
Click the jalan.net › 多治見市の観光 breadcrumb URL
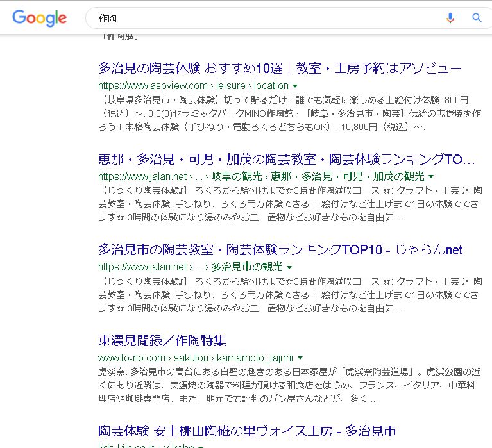pyautogui.click(x=191, y=267)
